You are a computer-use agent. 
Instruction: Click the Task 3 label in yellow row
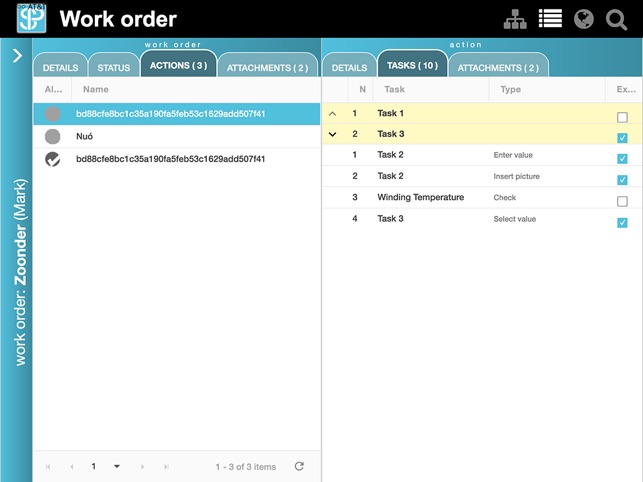point(391,134)
